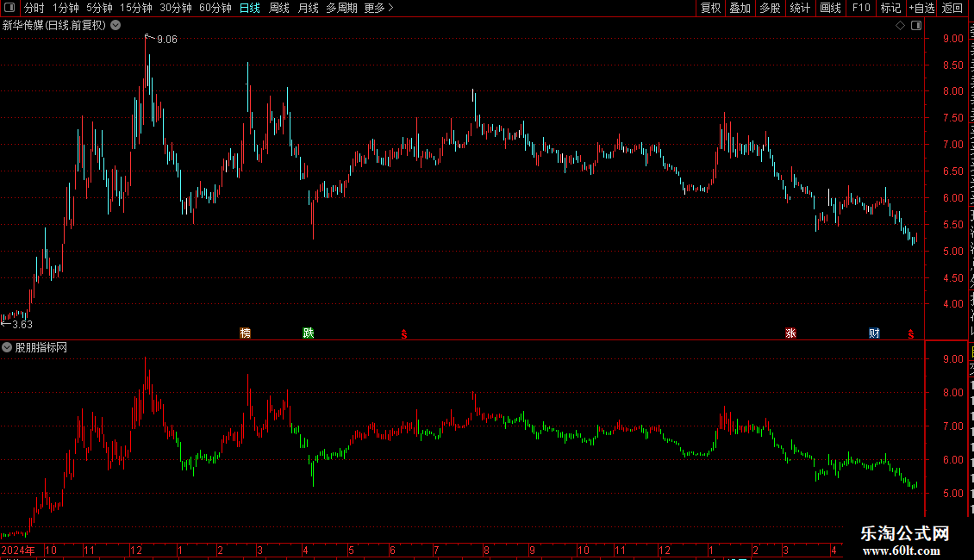The width and height of the screenshot is (974, 560).
Task: Click the red S marker at far right
Action: [x=910, y=334]
